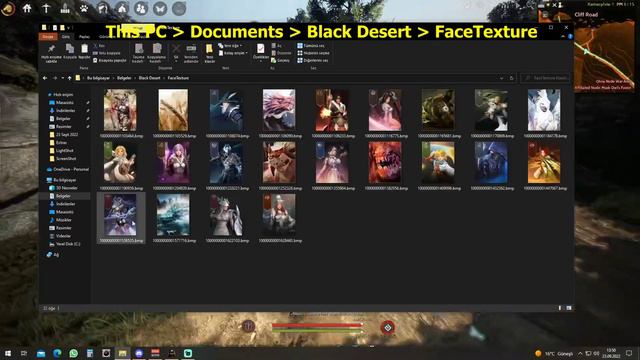Click Kısayolu yapıştır (paste shortcut) in ribbon
Screen dimensions: 640x360
point(110,60)
